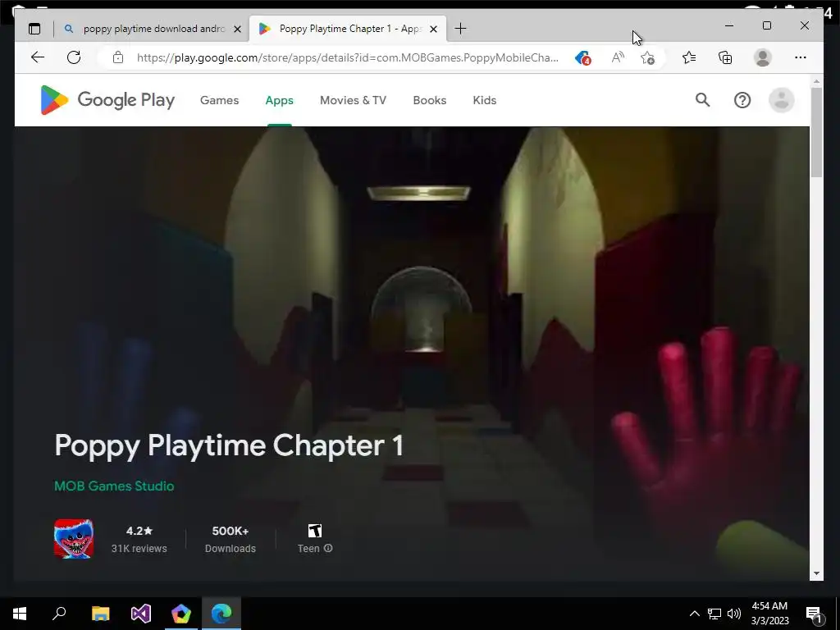
Task: Click the Poppy Playtime Chapter 1 title
Action: (x=229, y=445)
